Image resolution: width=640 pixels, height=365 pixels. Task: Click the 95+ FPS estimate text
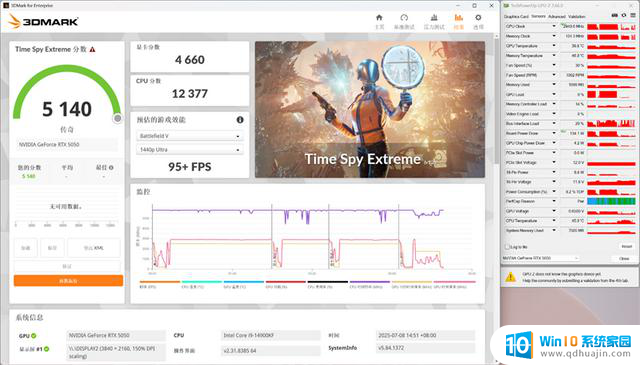click(x=190, y=167)
